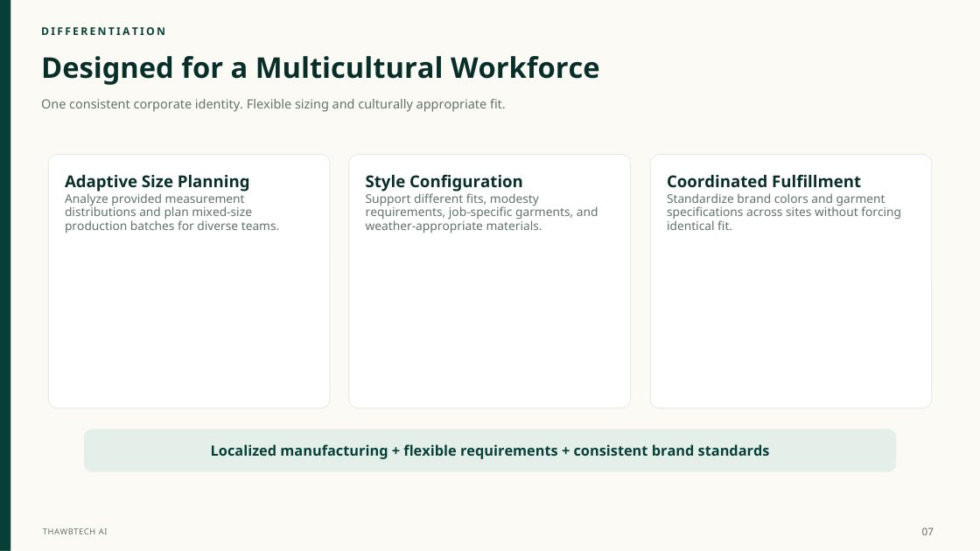This screenshot has width=980, height=551.
Task: Select the Style Configuration heading
Action: click(444, 181)
